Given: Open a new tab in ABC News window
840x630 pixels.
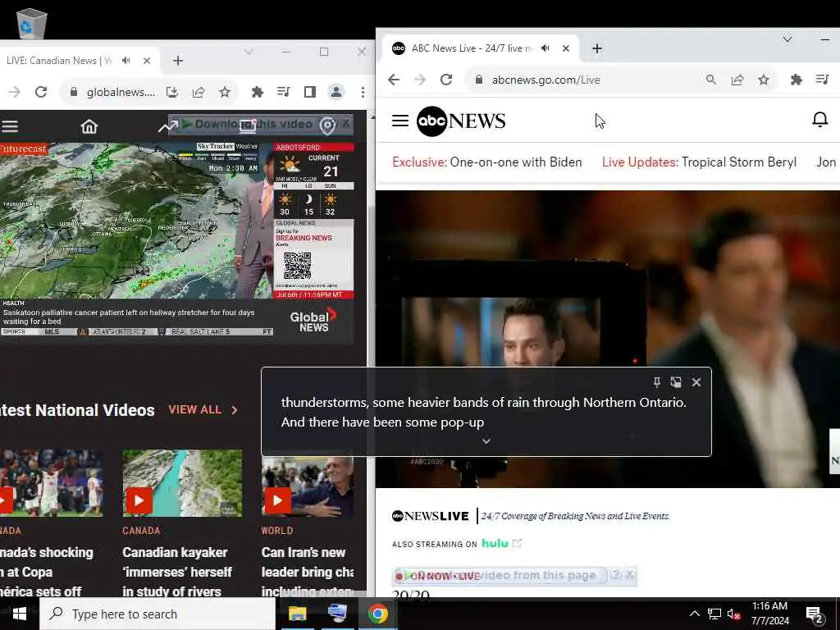Looking at the screenshot, I should coord(597,48).
